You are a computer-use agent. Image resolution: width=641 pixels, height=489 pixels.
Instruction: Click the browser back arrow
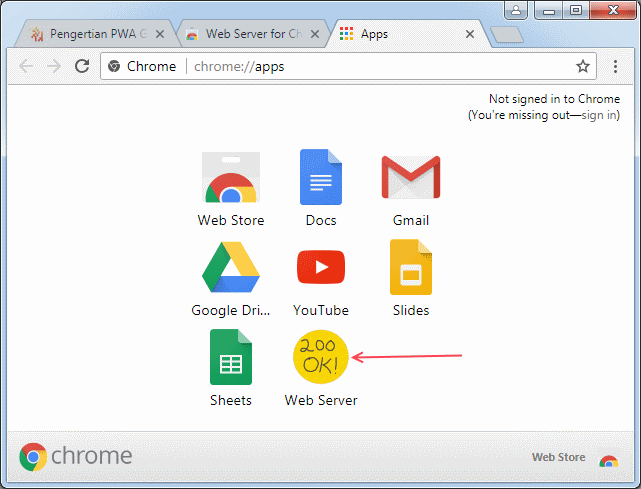pyautogui.click(x=26, y=66)
